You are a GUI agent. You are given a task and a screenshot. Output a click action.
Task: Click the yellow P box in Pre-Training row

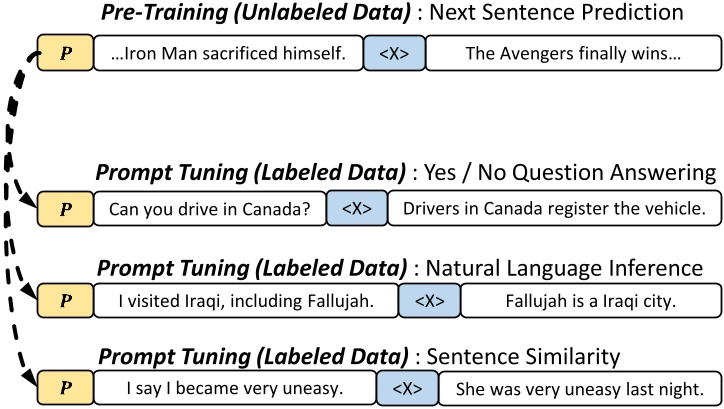click(63, 54)
